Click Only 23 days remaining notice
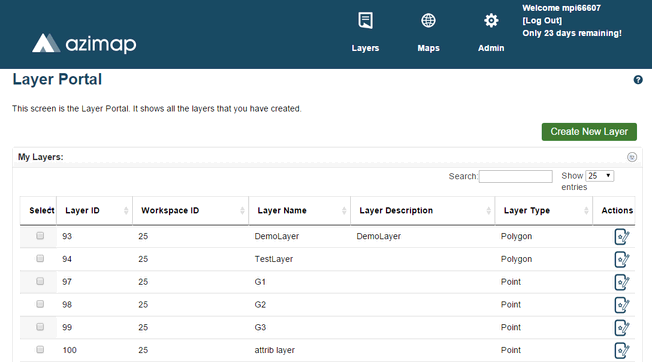Viewport: 652px width, 362px height. pos(572,33)
